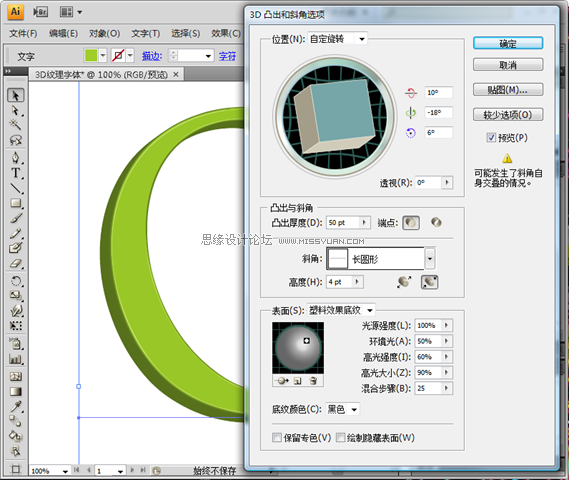The height and width of the screenshot is (480, 569).
Task: Select the Eyedropper tool
Action: click(16, 406)
